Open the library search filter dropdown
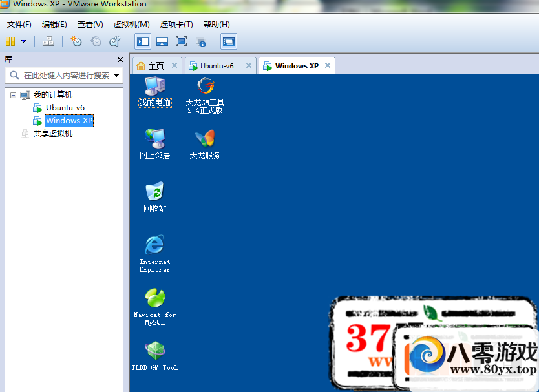This screenshot has width=539, height=392. 117,76
